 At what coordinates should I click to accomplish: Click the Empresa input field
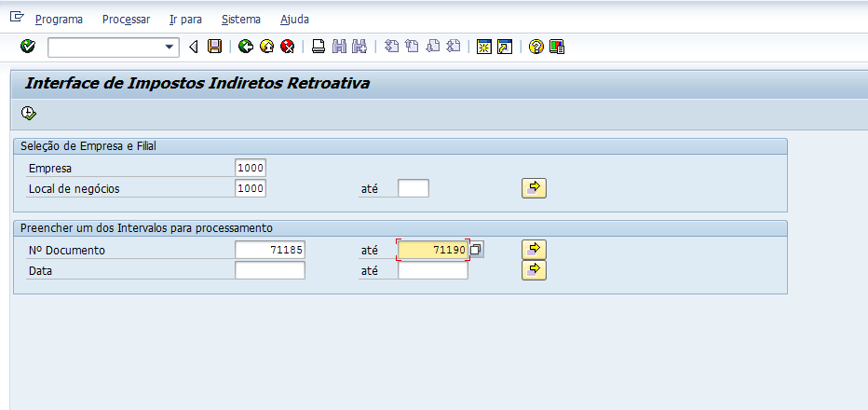tap(251, 168)
